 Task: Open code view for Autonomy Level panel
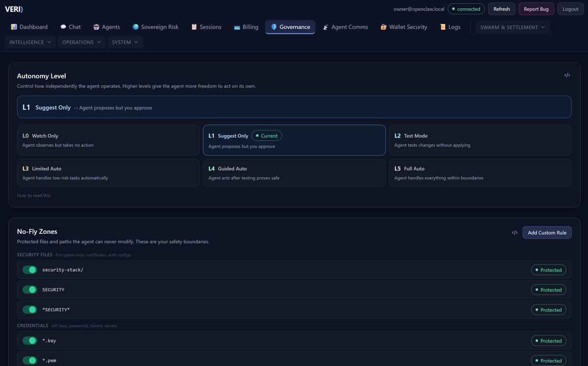(x=567, y=75)
